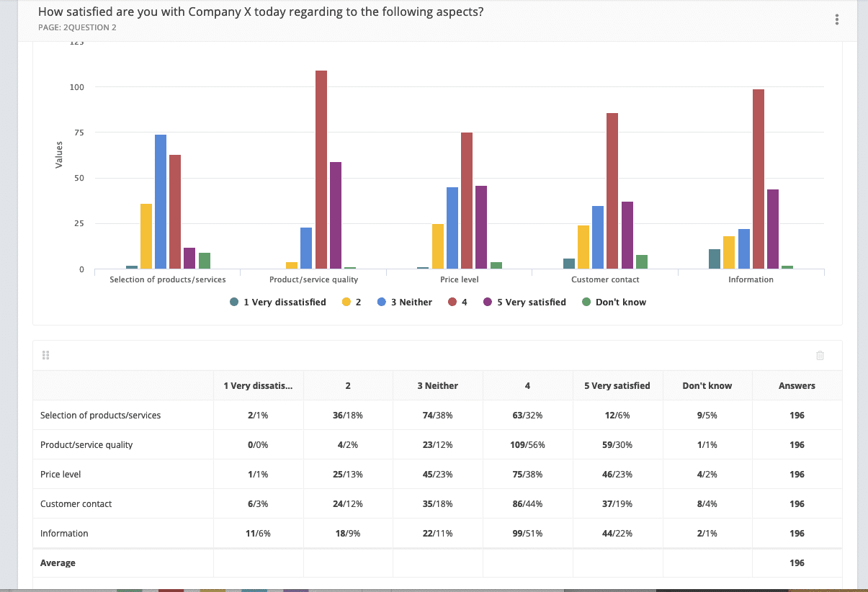Click the '5 Very satisfied' column header
868x592 pixels.
click(x=617, y=385)
